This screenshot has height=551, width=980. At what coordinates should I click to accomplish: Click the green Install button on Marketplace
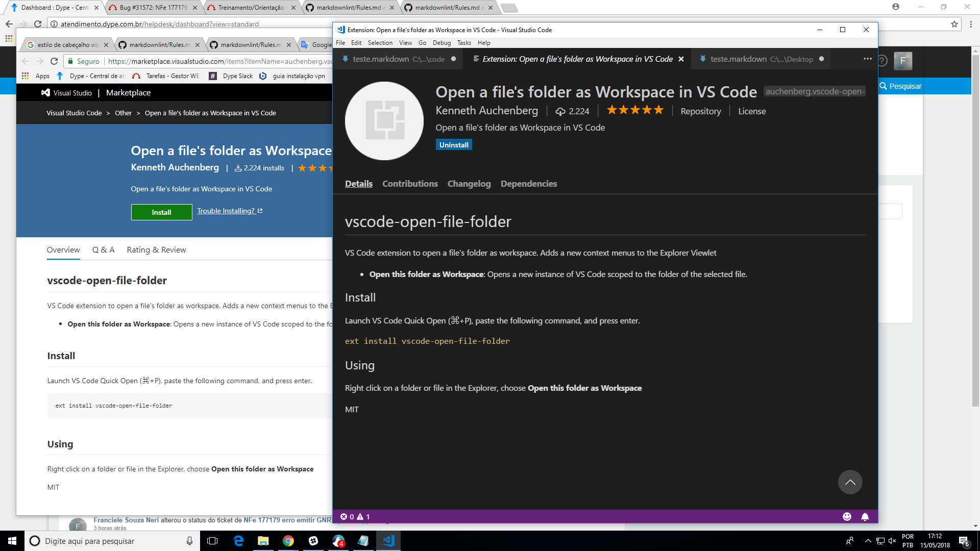161,212
